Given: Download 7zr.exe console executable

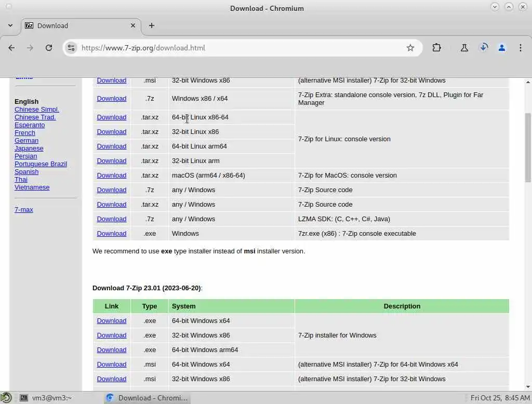Looking at the screenshot, I should pos(112,234).
